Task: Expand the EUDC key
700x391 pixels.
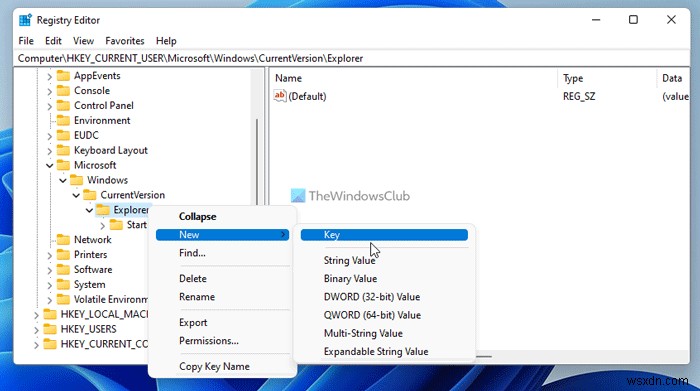Action: click(50, 136)
